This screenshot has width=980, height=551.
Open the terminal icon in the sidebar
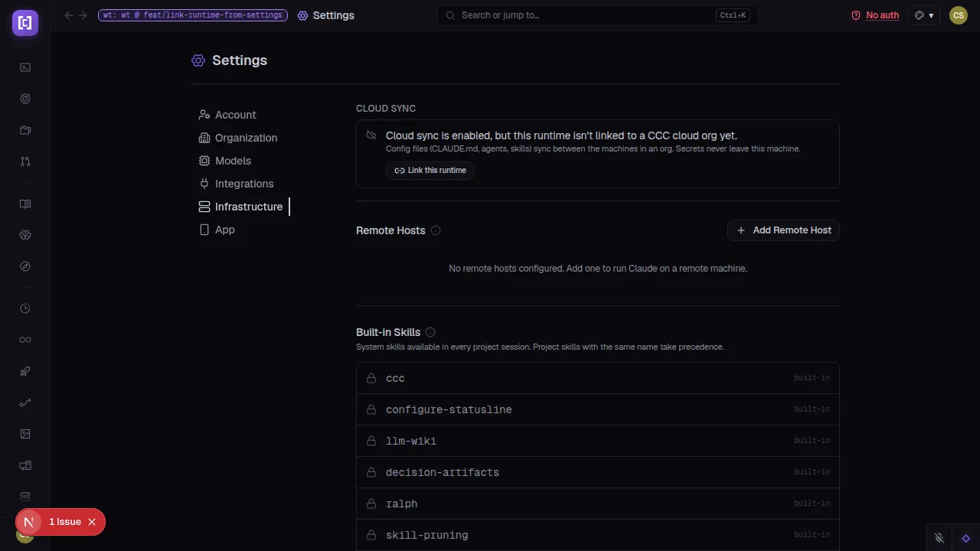point(25,67)
